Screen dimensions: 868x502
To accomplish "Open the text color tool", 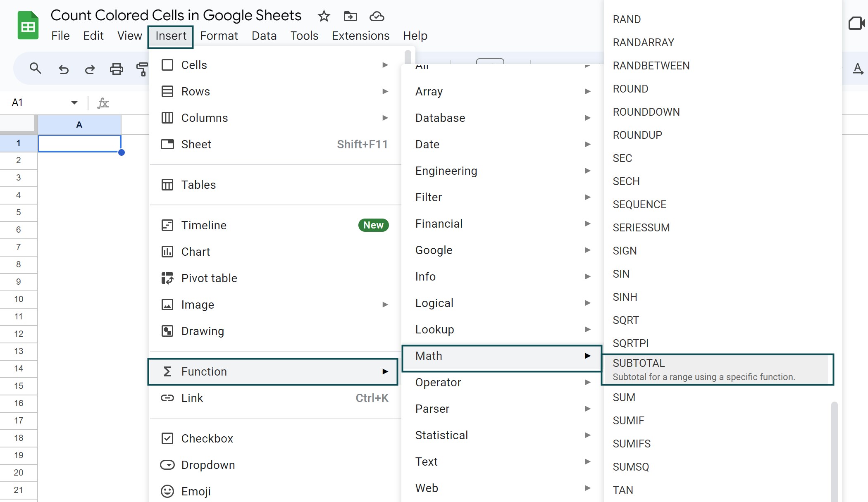I will (858, 69).
